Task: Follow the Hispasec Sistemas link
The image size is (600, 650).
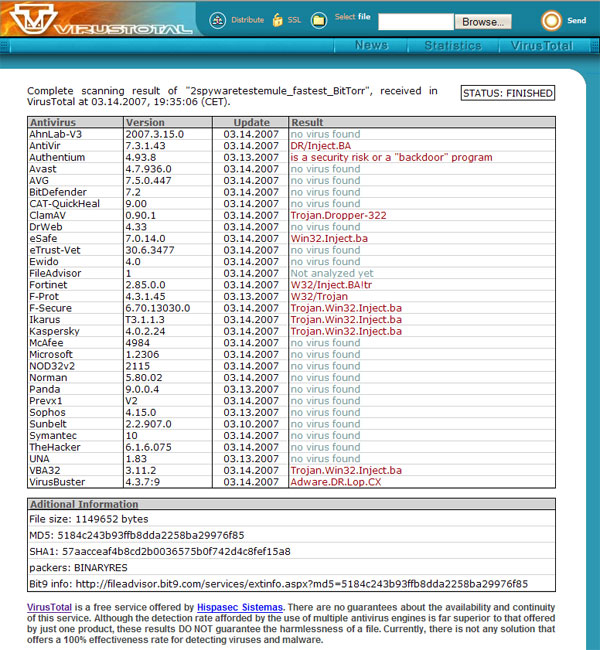Action: (240, 607)
